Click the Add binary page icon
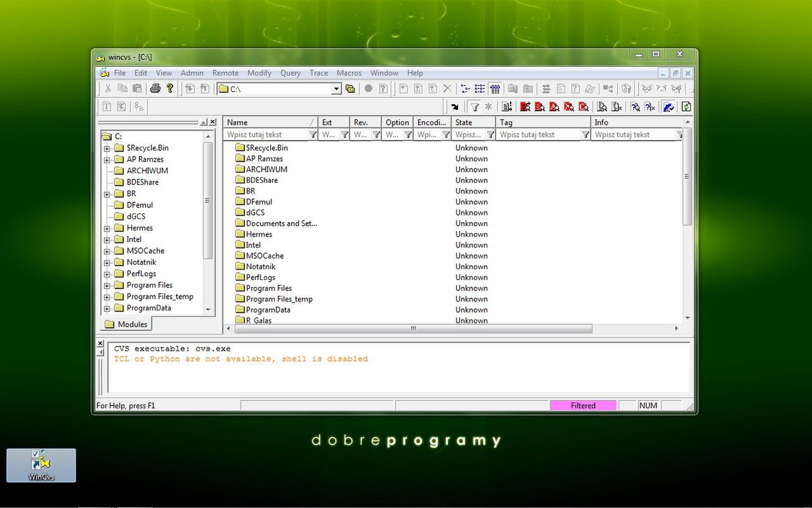The image size is (812, 508). pyautogui.click(x=418, y=89)
